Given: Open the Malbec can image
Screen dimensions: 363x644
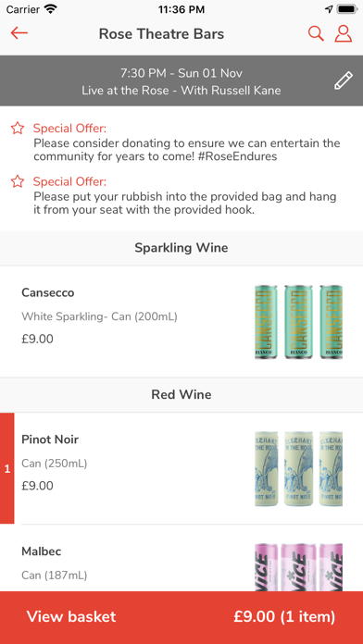Looking at the screenshot, I should pyautogui.click(x=298, y=567).
